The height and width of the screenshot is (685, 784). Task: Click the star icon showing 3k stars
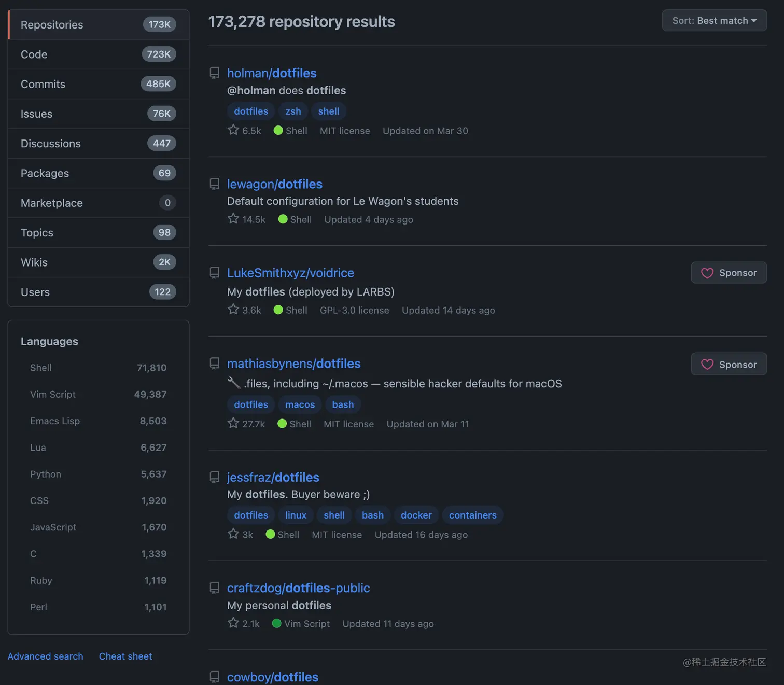click(233, 534)
